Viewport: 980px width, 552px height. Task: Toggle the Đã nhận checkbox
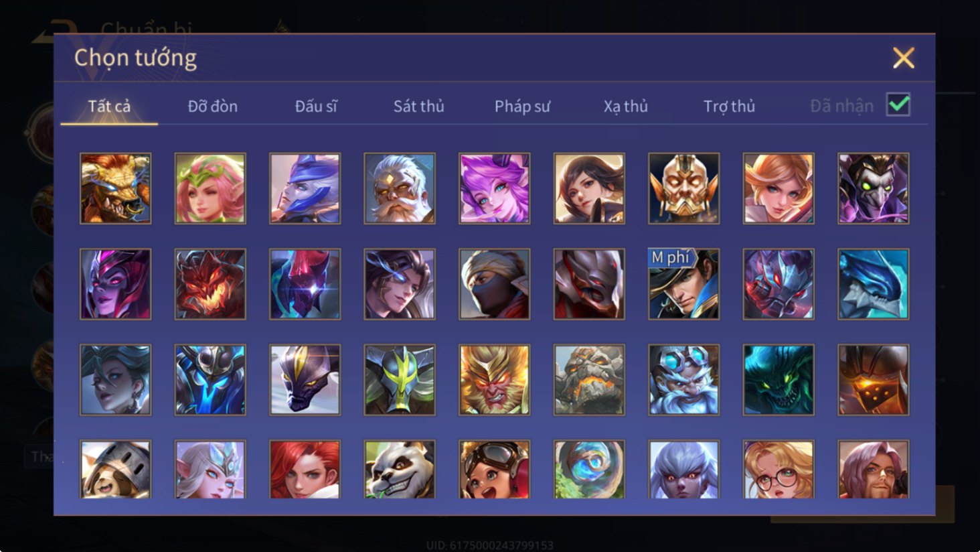[898, 105]
